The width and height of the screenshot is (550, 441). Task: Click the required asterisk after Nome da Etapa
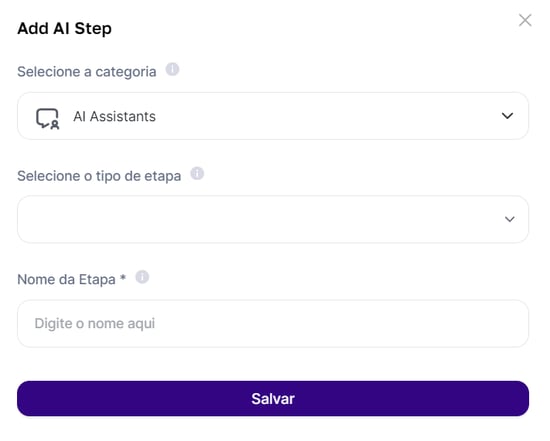click(x=123, y=278)
